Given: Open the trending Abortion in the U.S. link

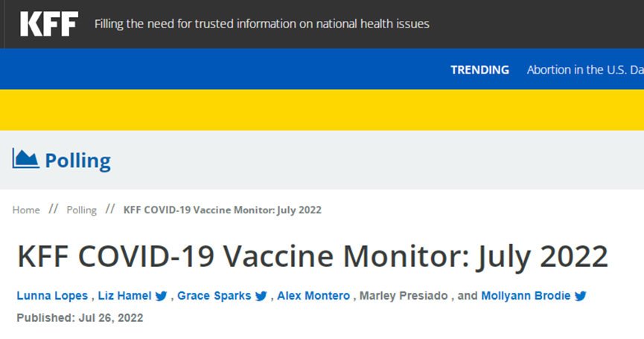Looking at the screenshot, I should pyautogui.click(x=585, y=70).
